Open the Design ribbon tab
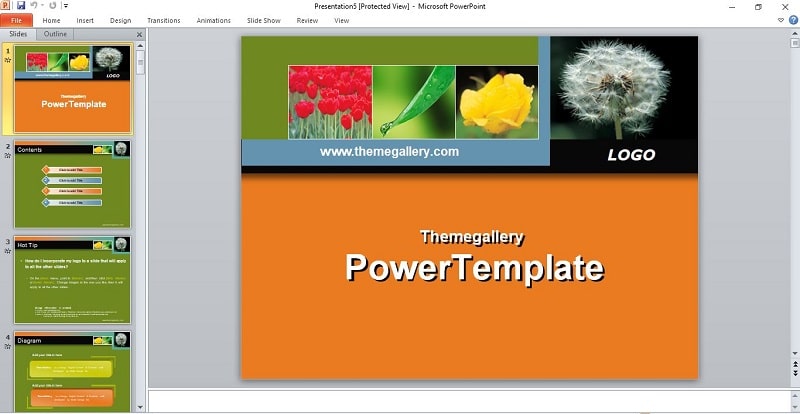Screen dimensions: 800x414 tap(120, 20)
